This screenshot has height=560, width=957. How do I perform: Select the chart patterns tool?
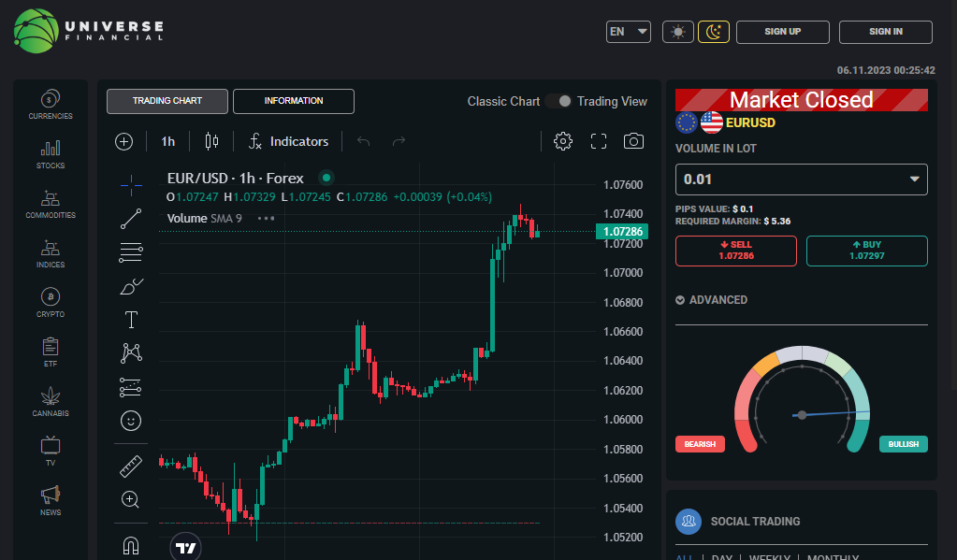point(131,353)
